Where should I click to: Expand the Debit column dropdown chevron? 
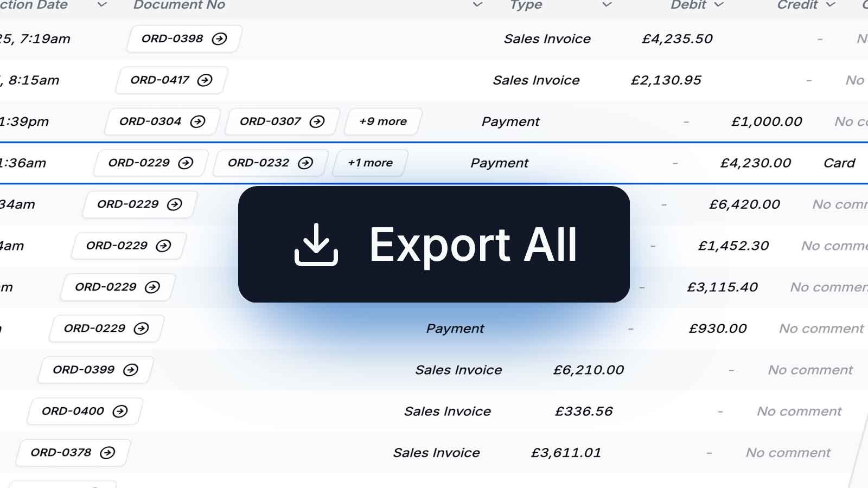click(719, 5)
